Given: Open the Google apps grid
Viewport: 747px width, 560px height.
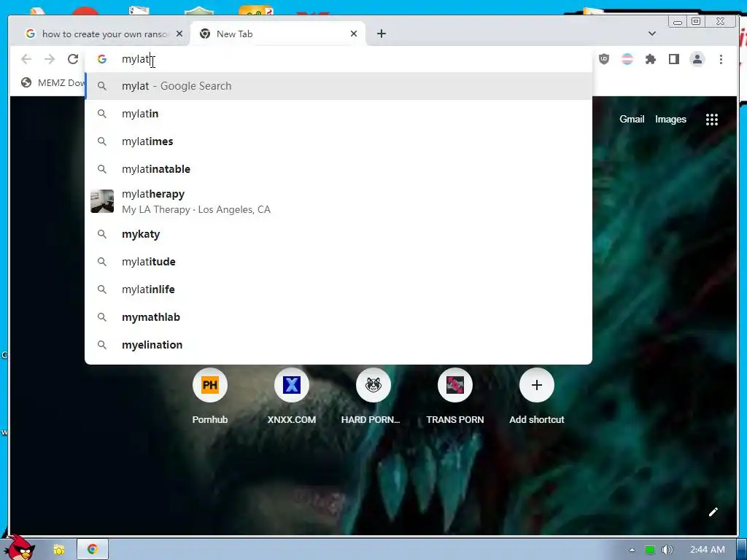Looking at the screenshot, I should [712, 120].
